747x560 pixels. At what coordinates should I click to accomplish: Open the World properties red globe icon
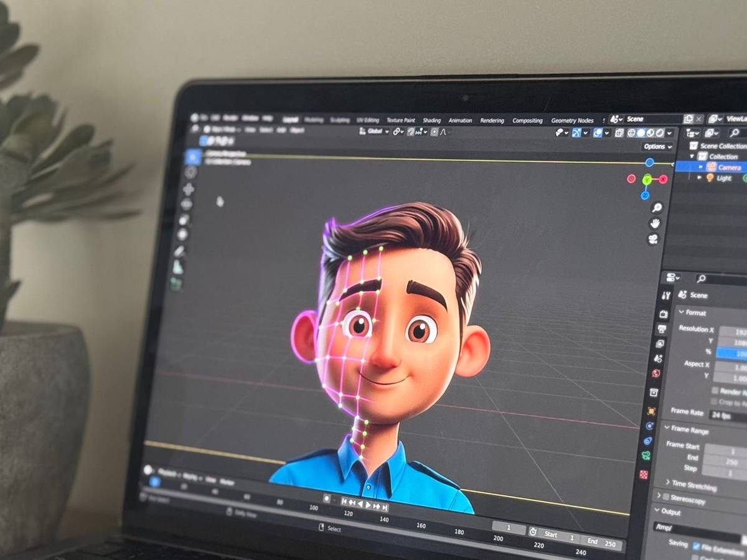coord(656,374)
